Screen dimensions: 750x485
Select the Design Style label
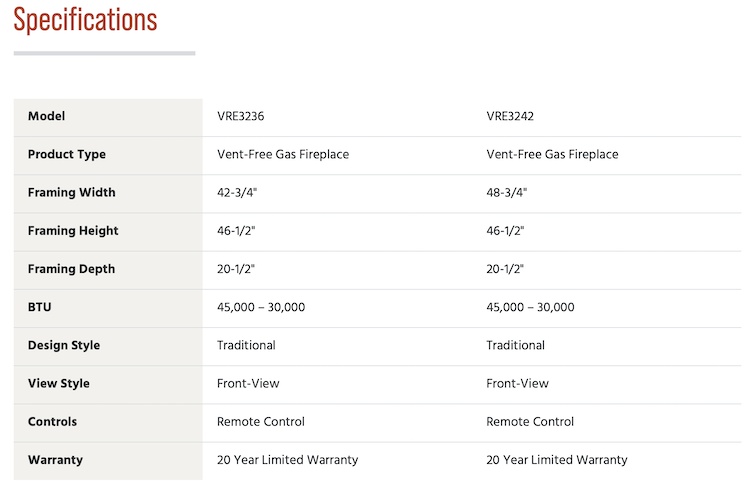pos(64,345)
